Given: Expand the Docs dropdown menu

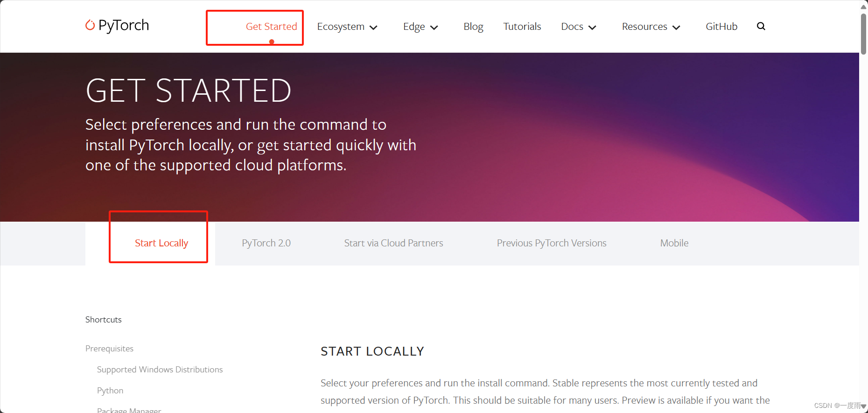Looking at the screenshot, I should tap(579, 27).
